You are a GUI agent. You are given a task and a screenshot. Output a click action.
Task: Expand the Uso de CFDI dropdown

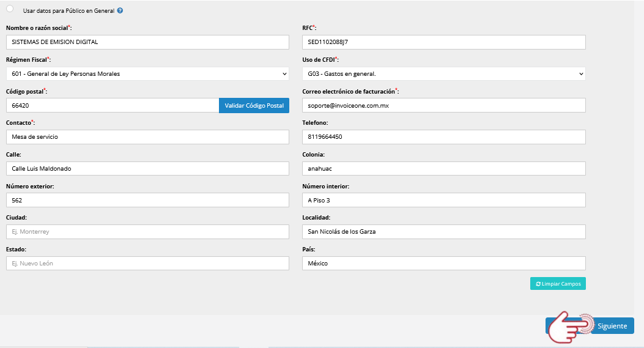443,73
